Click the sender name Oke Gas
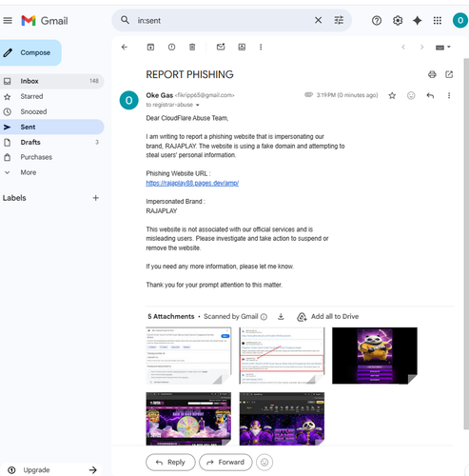This screenshot has width=469, height=476. [160, 95]
